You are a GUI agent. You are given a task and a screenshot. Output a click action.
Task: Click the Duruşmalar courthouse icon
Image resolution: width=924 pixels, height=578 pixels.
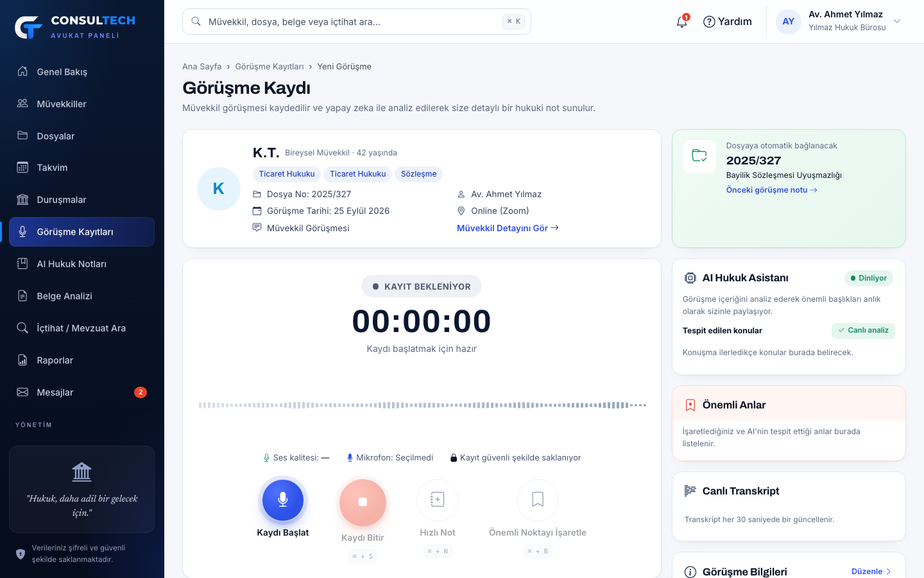(22, 200)
